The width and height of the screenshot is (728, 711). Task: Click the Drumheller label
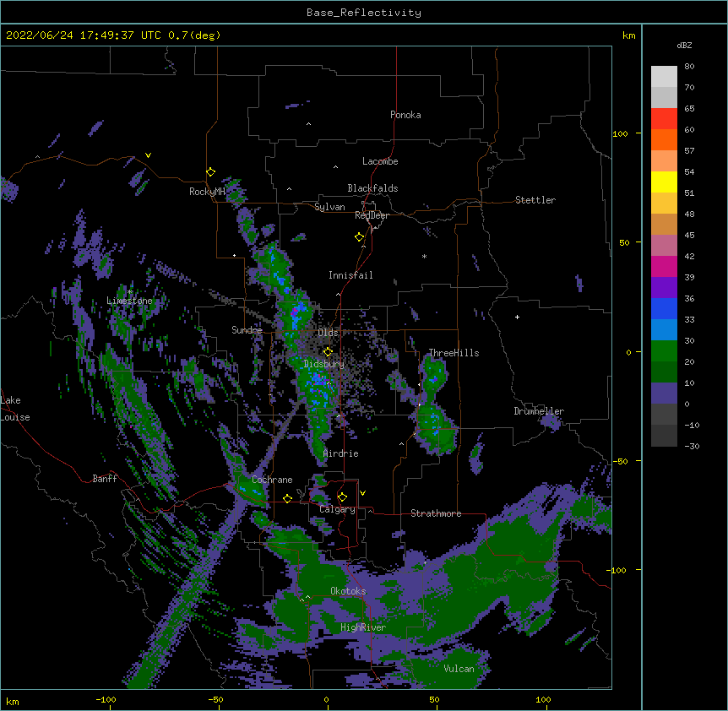click(x=539, y=411)
